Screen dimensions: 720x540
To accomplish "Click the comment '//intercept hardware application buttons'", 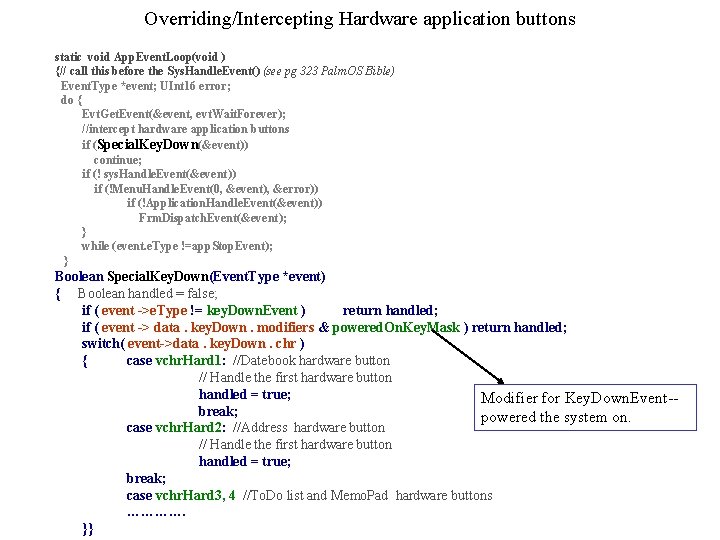I will point(186,129).
